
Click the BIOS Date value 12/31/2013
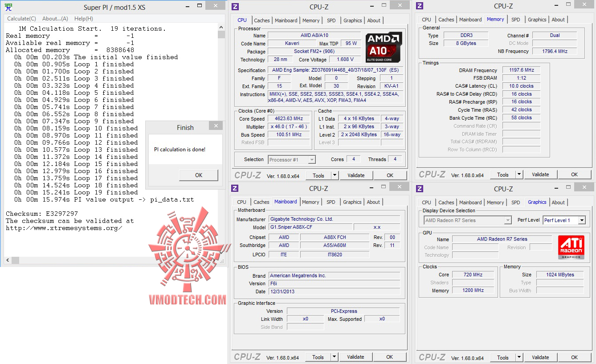pyautogui.click(x=334, y=291)
